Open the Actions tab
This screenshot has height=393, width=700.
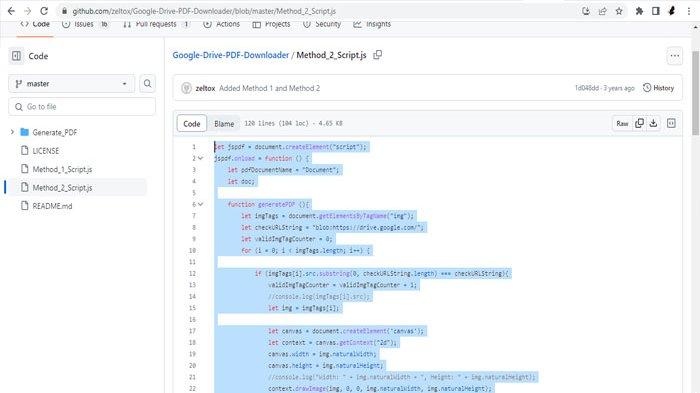(x=221, y=24)
